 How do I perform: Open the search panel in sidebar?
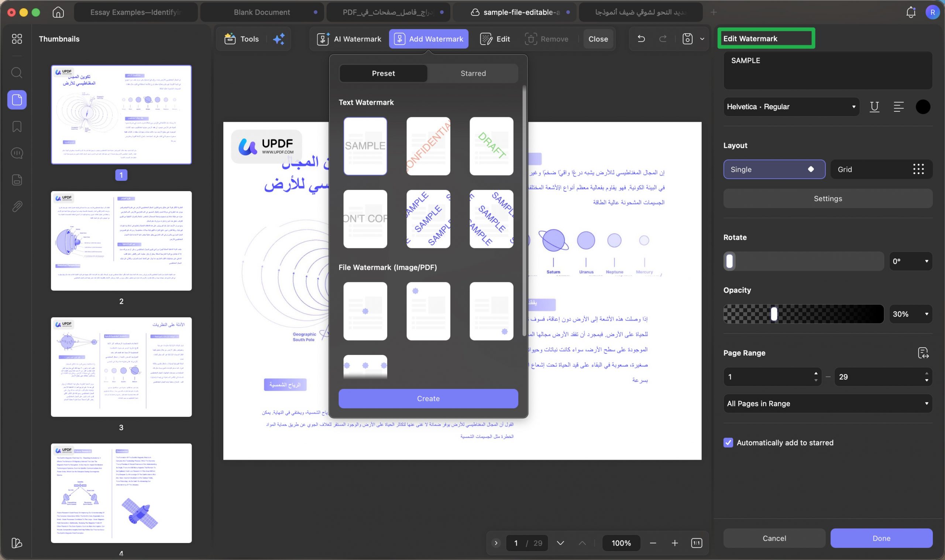click(x=17, y=72)
